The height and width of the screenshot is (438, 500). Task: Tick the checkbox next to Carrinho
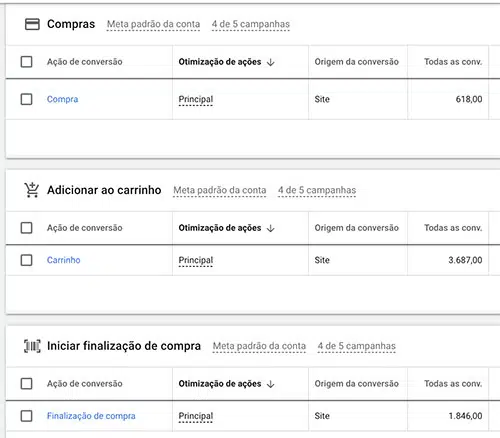pos(26,260)
